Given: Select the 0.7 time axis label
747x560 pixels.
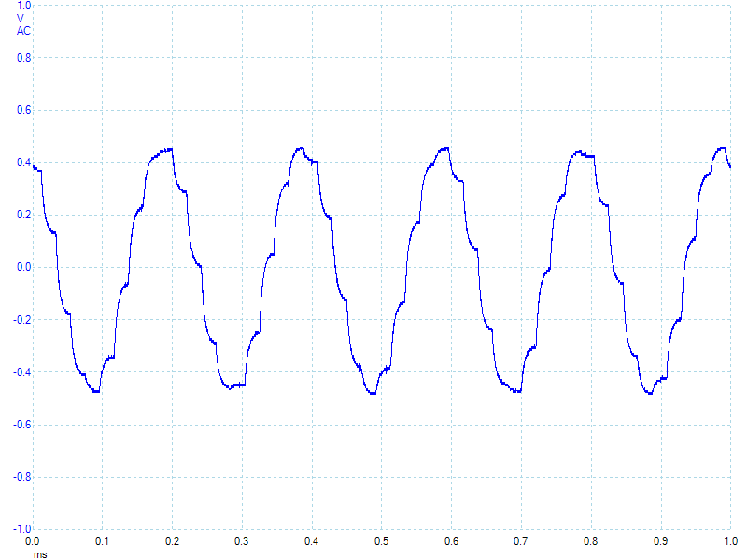Looking at the screenshot, I should pyautogui.click(x=521, y=541).
